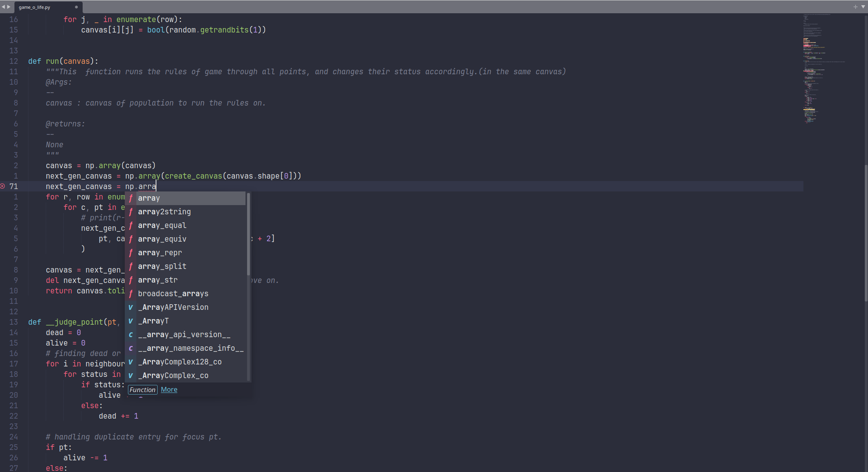Go to next tab with right arrow

click(9, 7)
